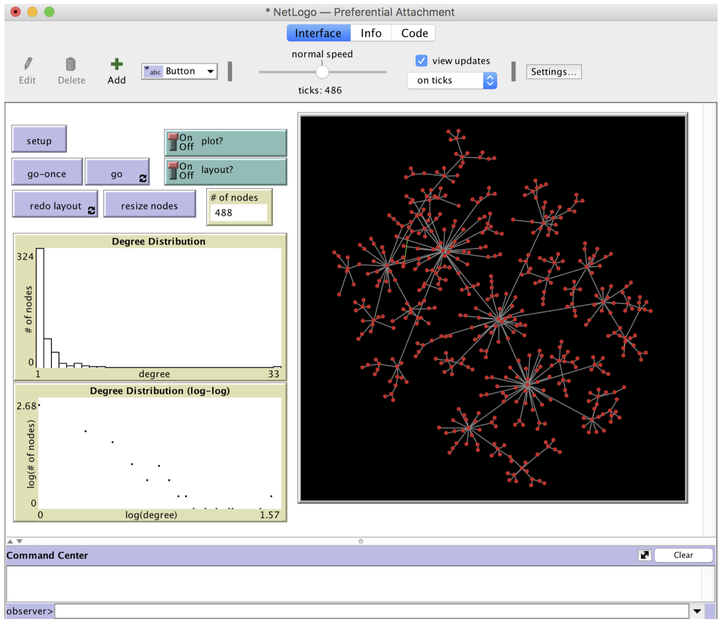Click the Degree Distribution plot title
This screenshot has width=720, height=624.
click(158, 242)
